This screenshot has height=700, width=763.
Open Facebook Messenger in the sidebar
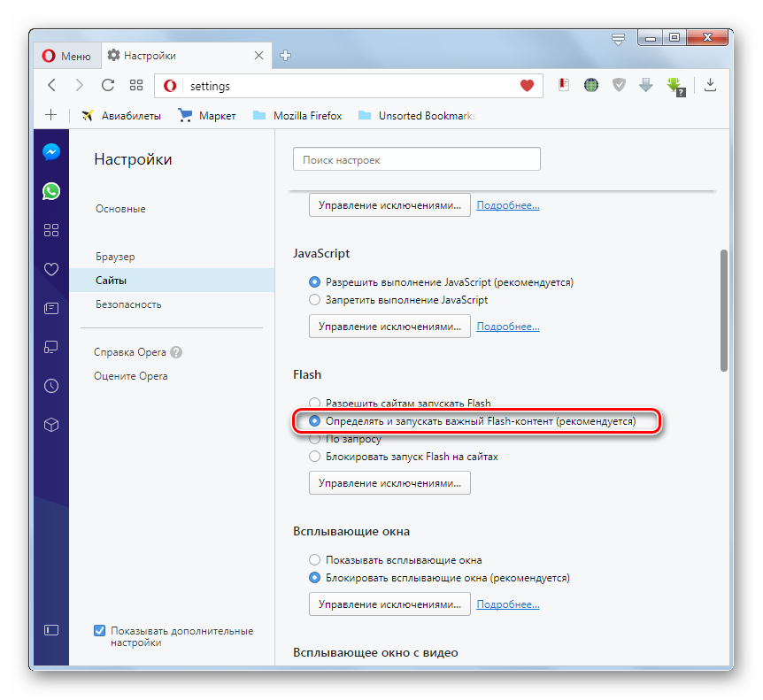tap(51, 151)
